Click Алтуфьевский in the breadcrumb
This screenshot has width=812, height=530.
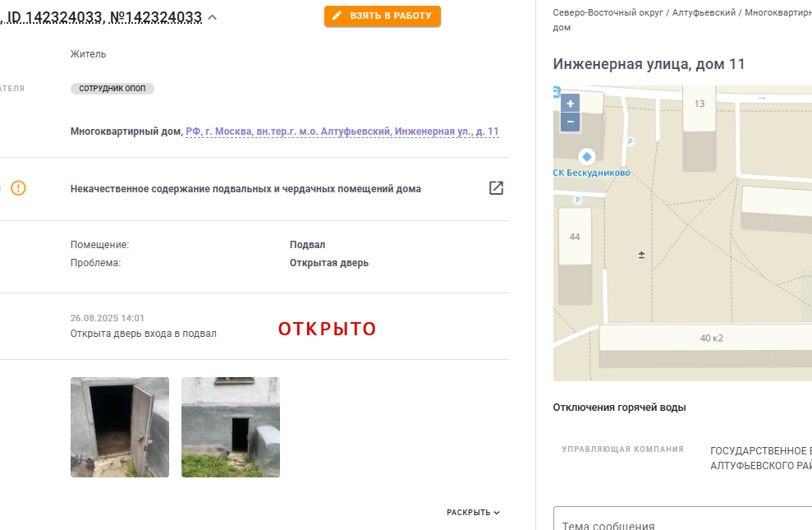click(x=704, y=12)
